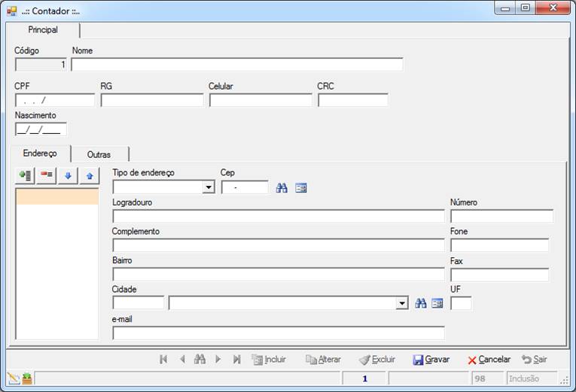Save record with Gravar button

point(431,360)
